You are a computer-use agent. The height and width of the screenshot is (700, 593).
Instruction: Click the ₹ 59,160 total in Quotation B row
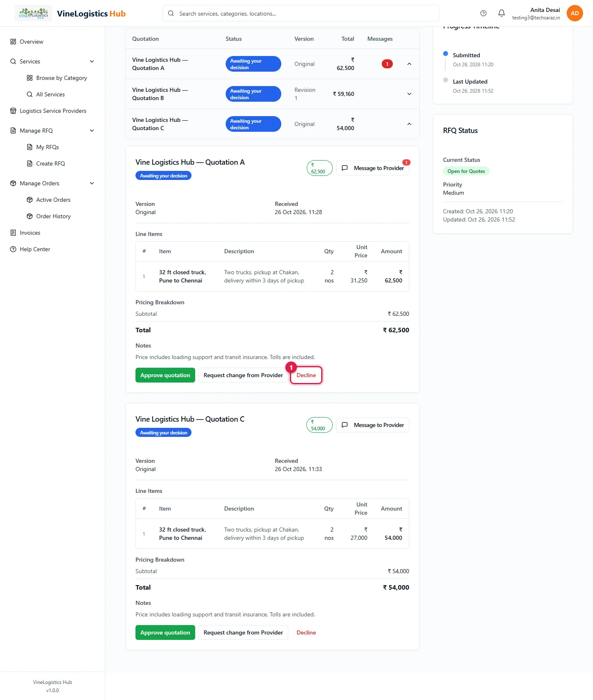(343, 94)
